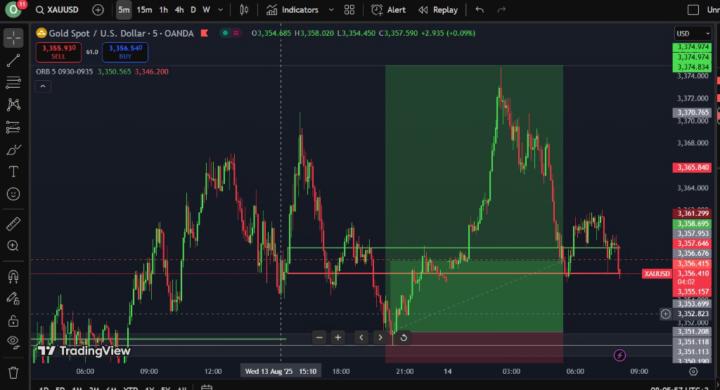Activate the zoom in tool

13,246
